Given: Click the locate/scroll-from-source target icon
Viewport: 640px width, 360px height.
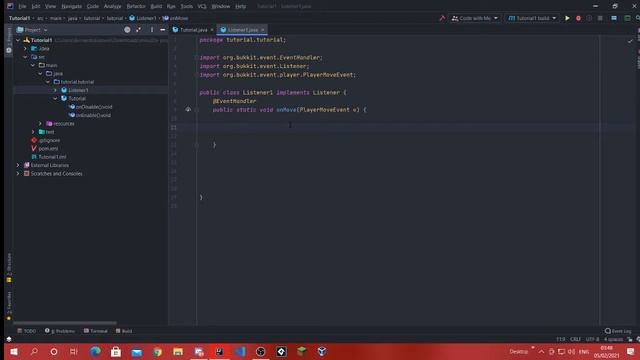Looking at the screenshot, I should coord(127,29).
